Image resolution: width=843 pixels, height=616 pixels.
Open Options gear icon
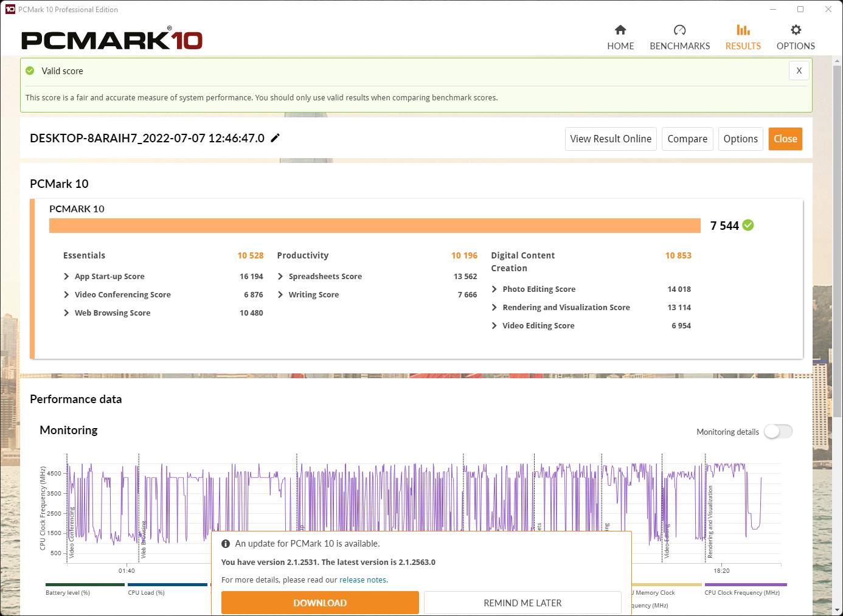(x=796, y=30)
